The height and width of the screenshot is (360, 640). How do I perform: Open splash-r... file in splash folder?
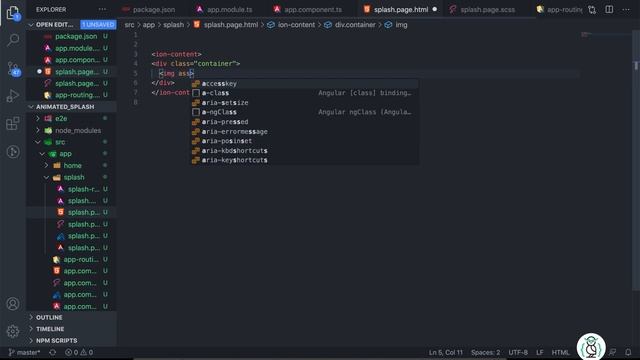click(83, 189)
